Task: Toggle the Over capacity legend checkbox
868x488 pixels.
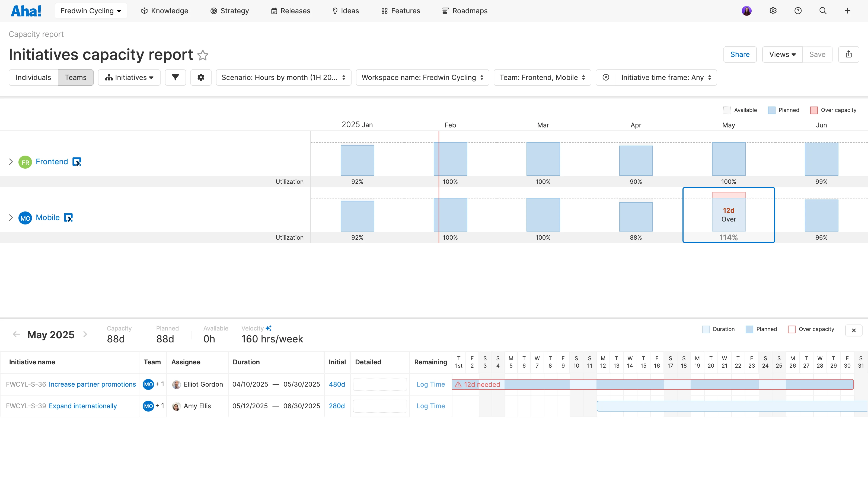Action: [x=815, y=110]
